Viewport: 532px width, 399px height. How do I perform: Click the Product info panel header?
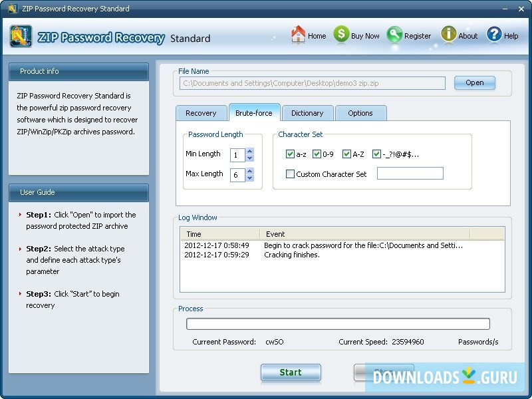(x=78, y=71)
